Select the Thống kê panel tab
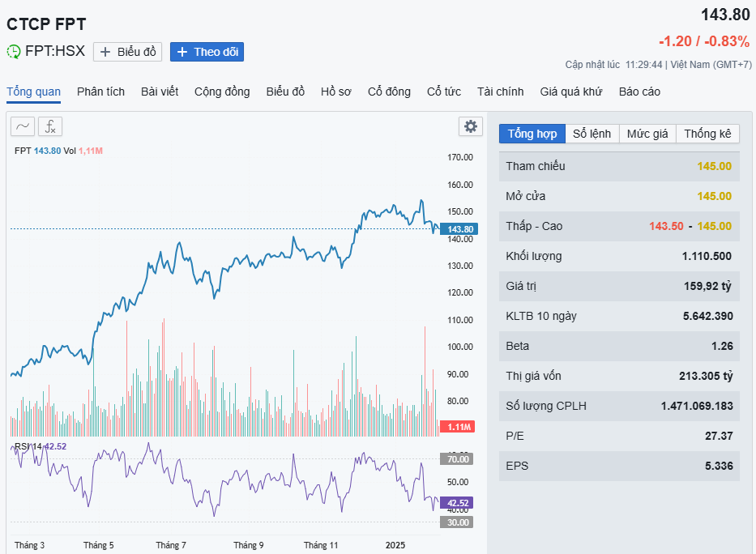756x554 pixels. [x=707, y=134]
